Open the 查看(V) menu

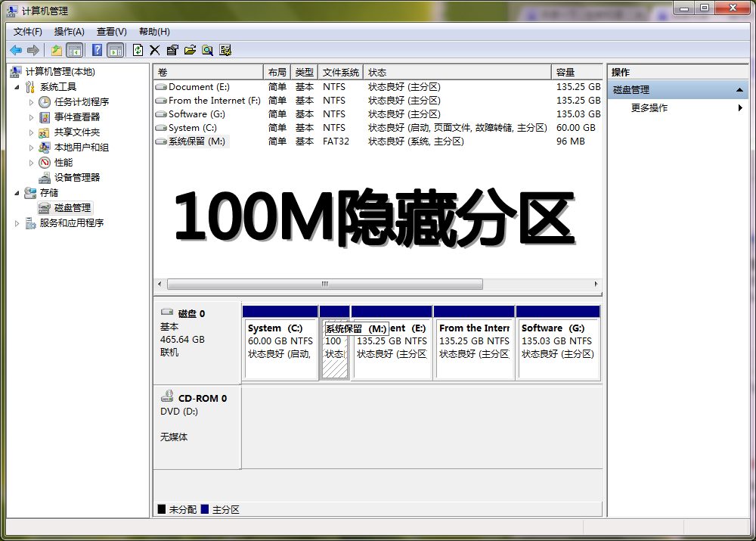111,32
